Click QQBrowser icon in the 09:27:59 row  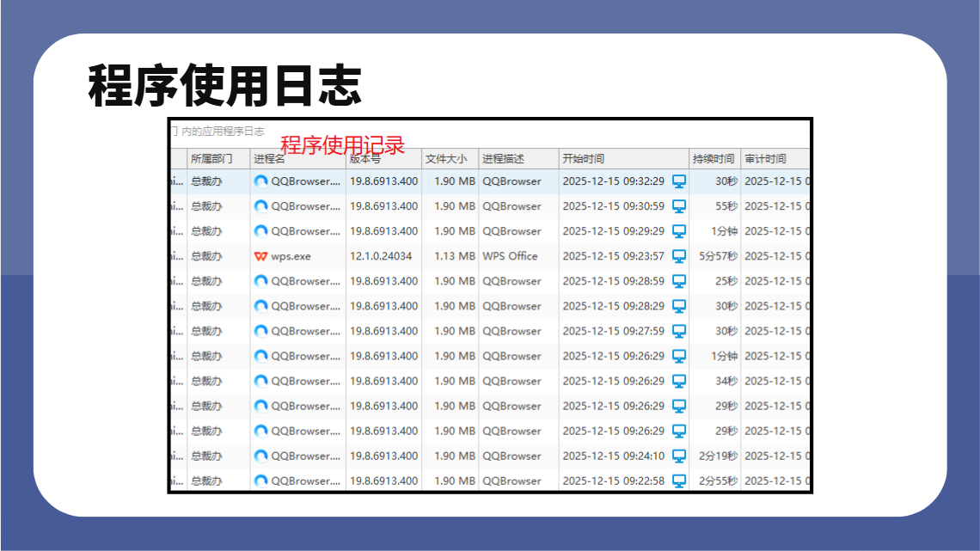tap(260, 331)
